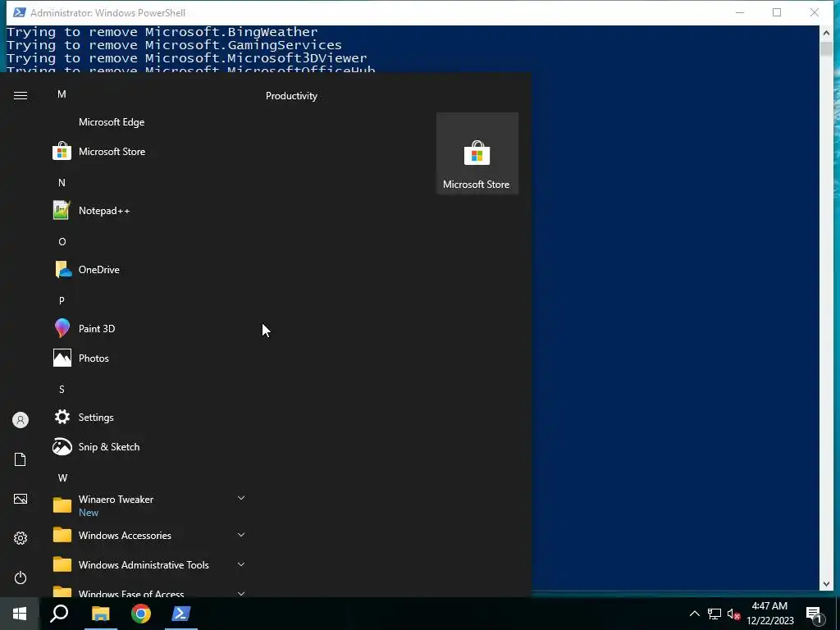The image size is (840, 630).
Task: Open network status tray icon
Action: pos(714,614)
